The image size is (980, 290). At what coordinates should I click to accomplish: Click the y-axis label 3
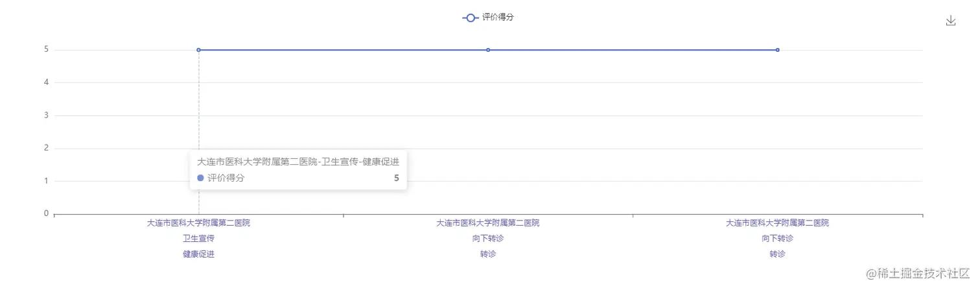point(46,115)
